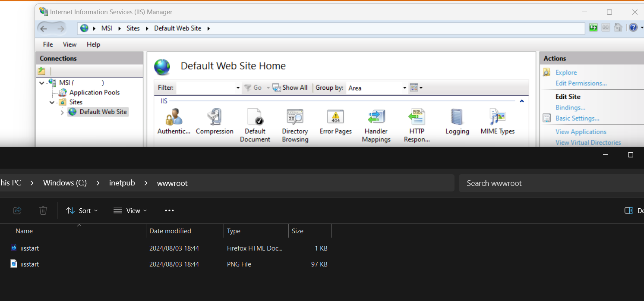Open the Error Pages 404 icon
Image resolution: width=644 pixels, height=301 pixels.
pos(336,117)
